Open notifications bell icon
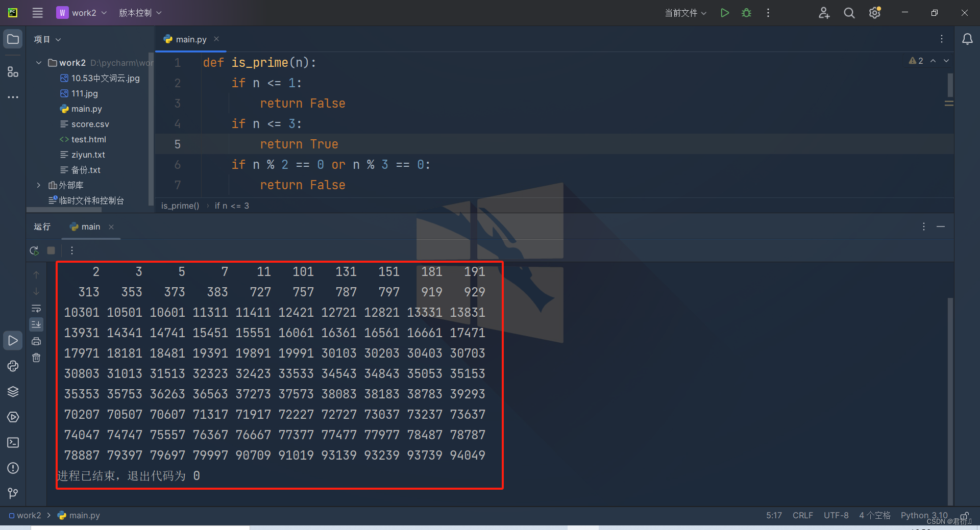This screenshot has width=980, height=530. coord(967,39)
